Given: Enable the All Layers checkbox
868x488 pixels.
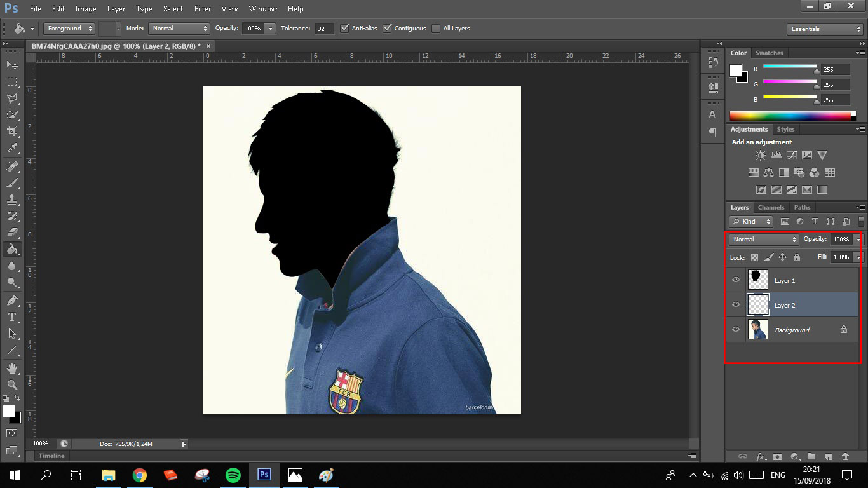Looking at the screenshot, I should pyautogui.click(x=436, y=29).
